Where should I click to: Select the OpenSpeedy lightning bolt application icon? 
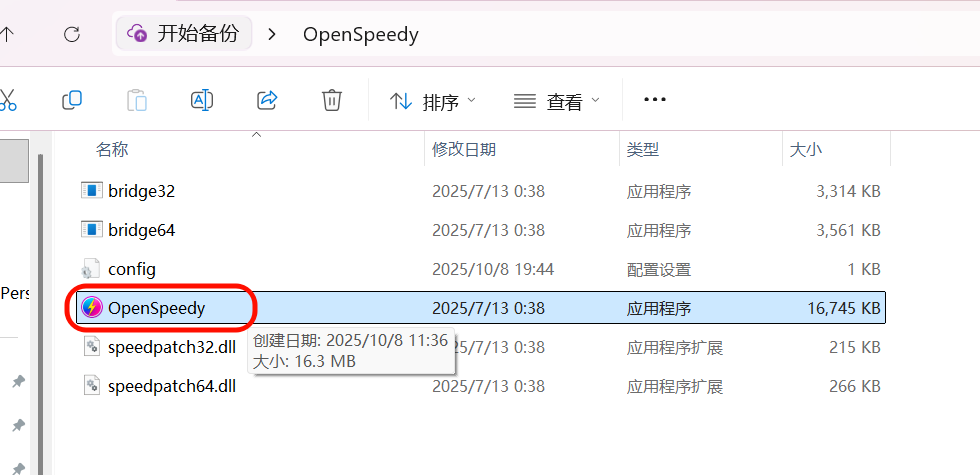point(92,308)
